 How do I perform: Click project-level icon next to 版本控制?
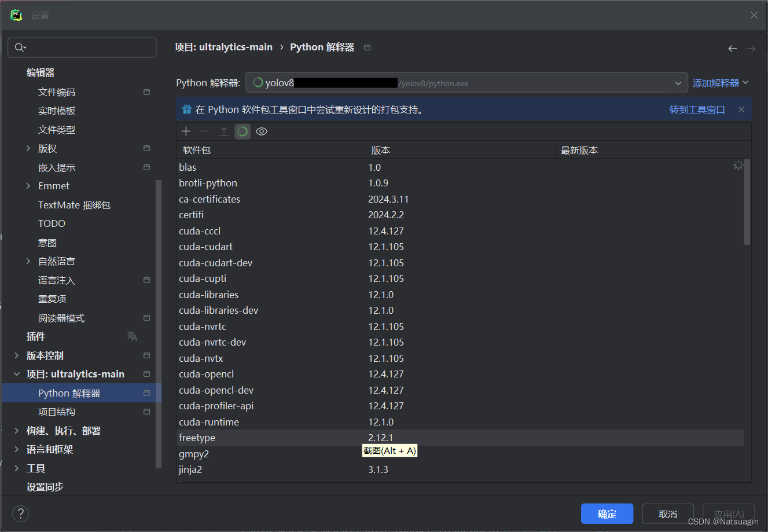coord(146,355)
